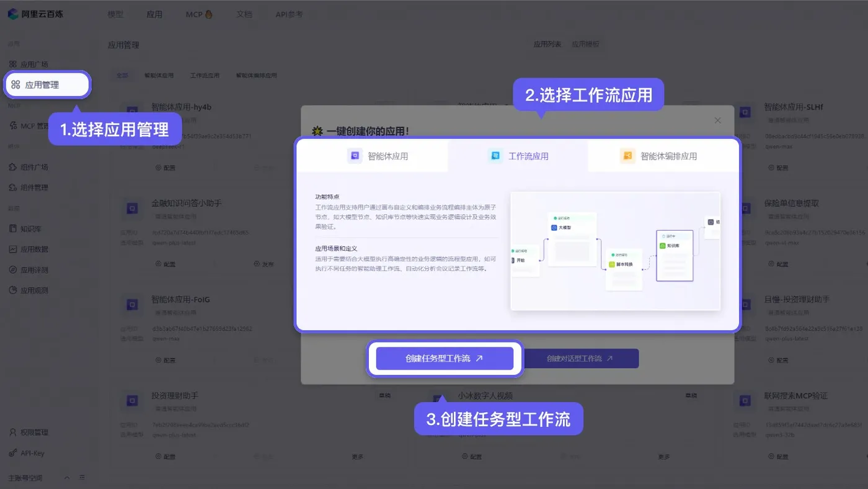Open 知识库 in the sidebar
This screenshot has width=868, height=489.
[x=26, y=229]
